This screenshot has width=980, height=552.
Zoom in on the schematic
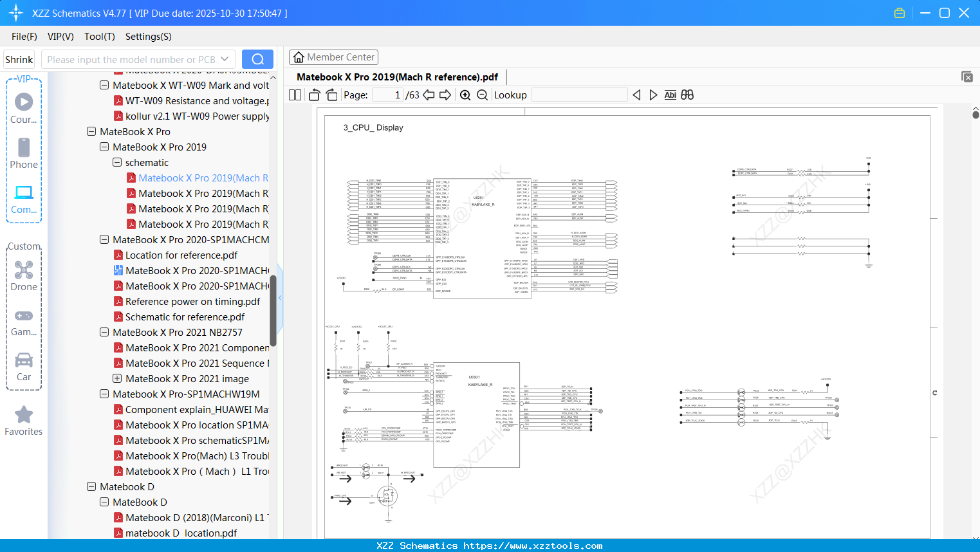tap(465, 95)
